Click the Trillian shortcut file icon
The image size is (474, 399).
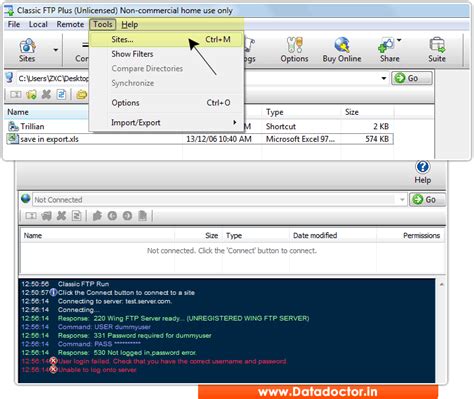(13, 126)
